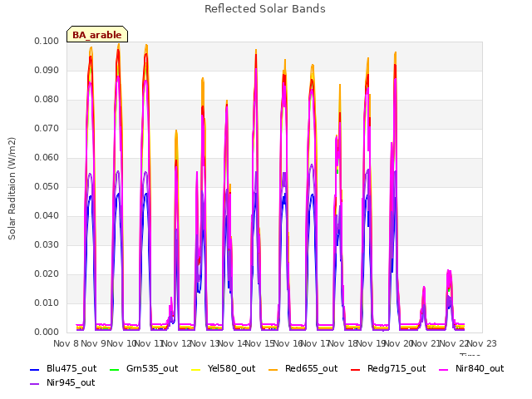
Task: Click the Reflected Solar Bands chart title
Action: click(x=265, y=9)
